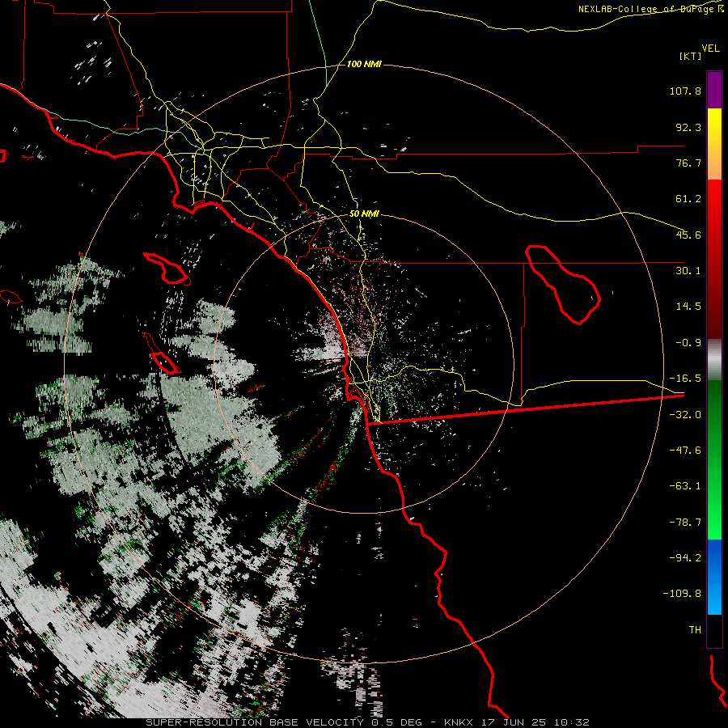Viewport: 728px width, 728px height.
Task: Click the TH legend label
Action: coord(695,630)
